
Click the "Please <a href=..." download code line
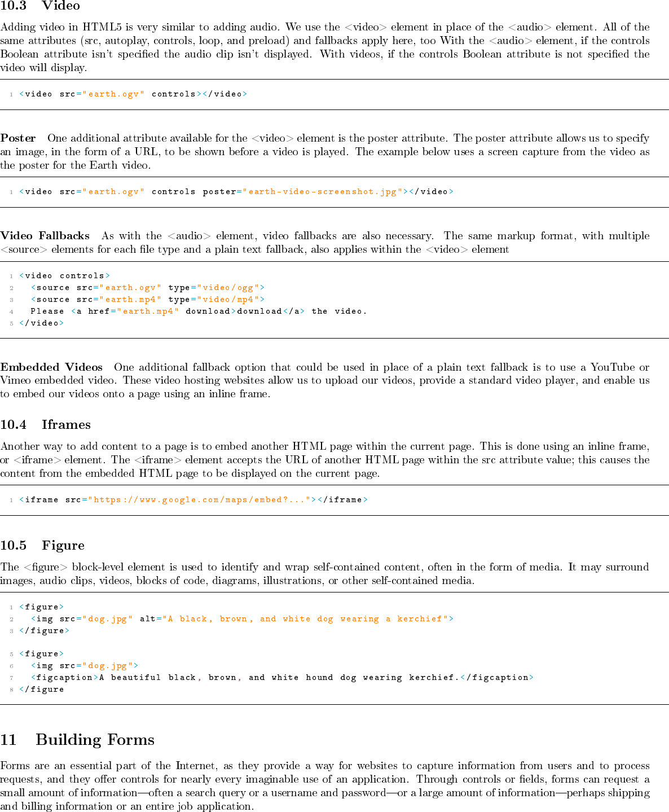199,311
